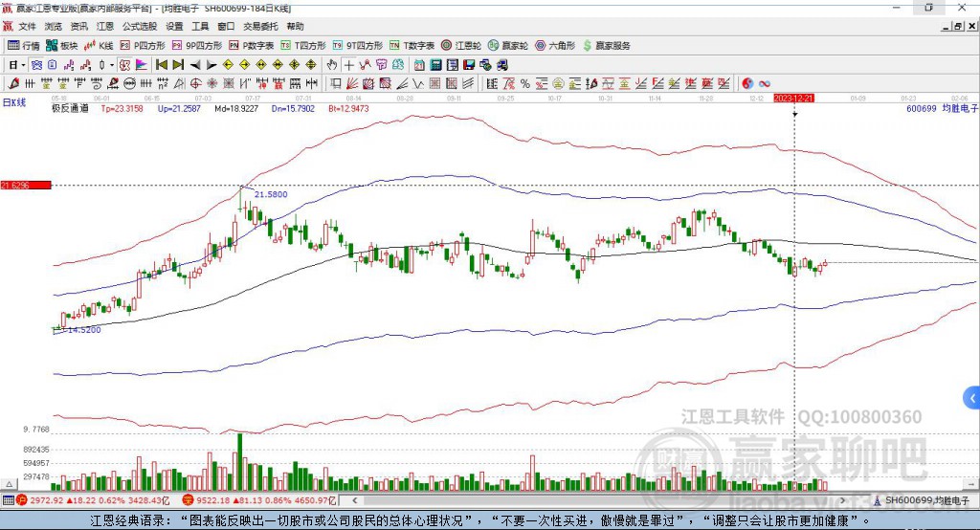This screenshot has height=530, width=980.
Task: Open the 行情 market quotes view
Action: click(23, 46)
